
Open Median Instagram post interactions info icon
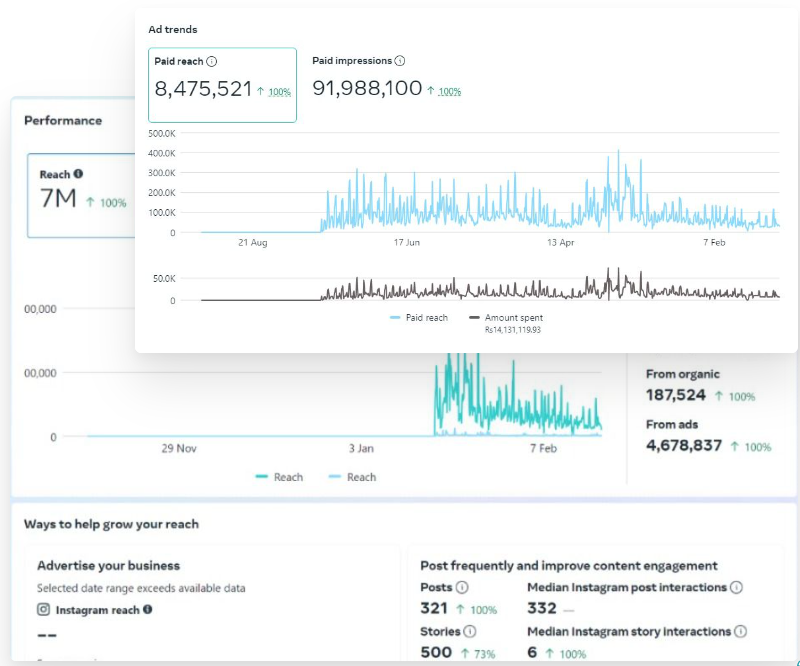tap(736, 587)
